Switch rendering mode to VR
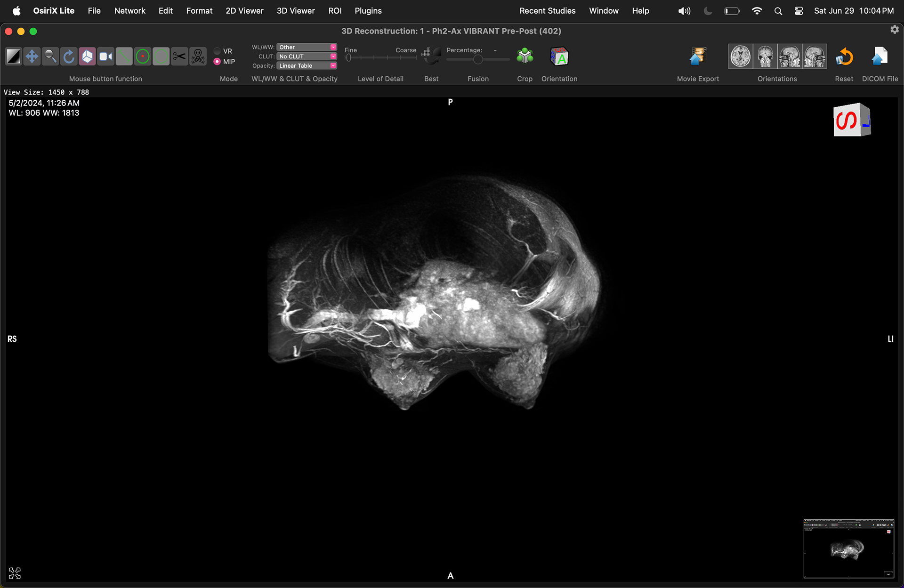 (217, 51)
